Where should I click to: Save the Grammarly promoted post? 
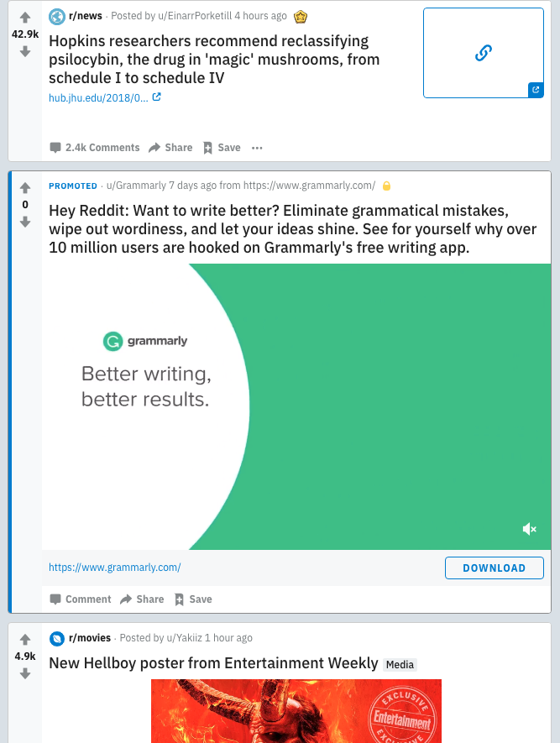click(193, 599)
